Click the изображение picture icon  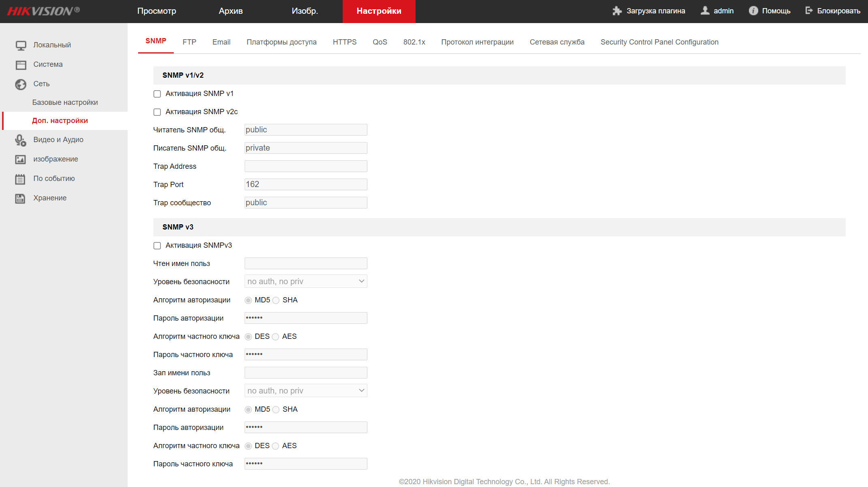[x=21, y=159]
